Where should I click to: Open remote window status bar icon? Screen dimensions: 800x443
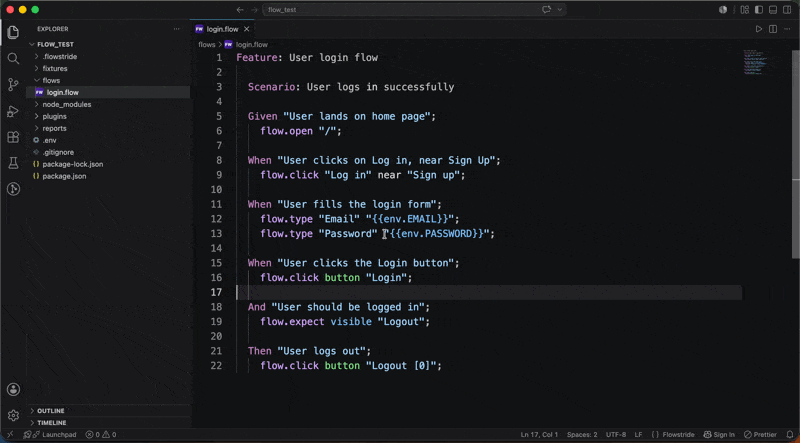click(10, 435)
